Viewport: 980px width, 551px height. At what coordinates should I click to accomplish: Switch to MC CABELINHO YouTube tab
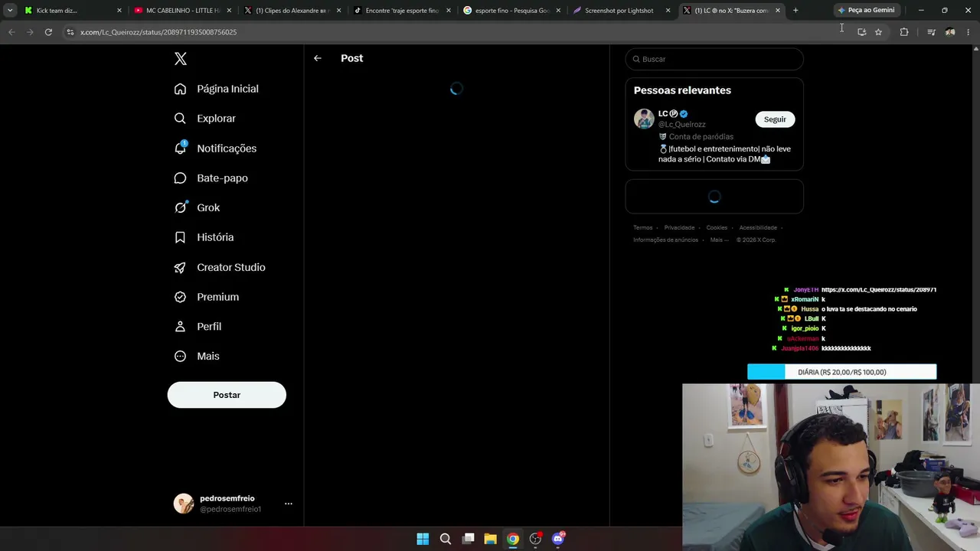182,11
